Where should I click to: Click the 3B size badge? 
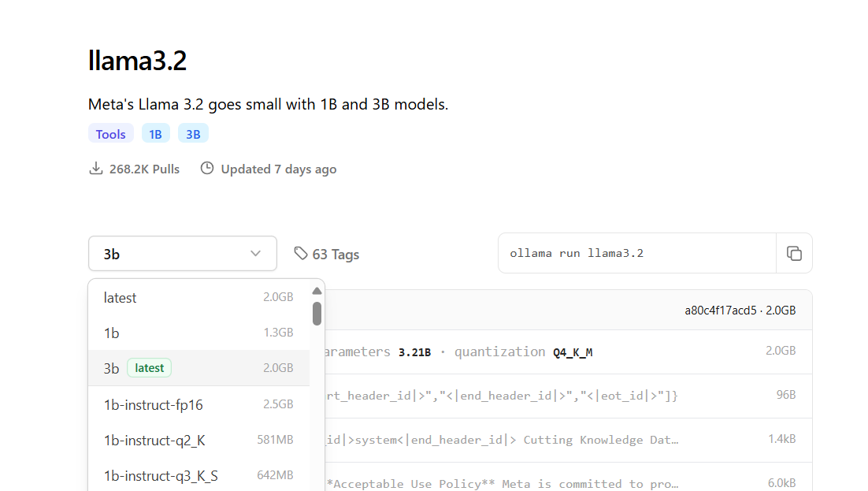point(193,134)
